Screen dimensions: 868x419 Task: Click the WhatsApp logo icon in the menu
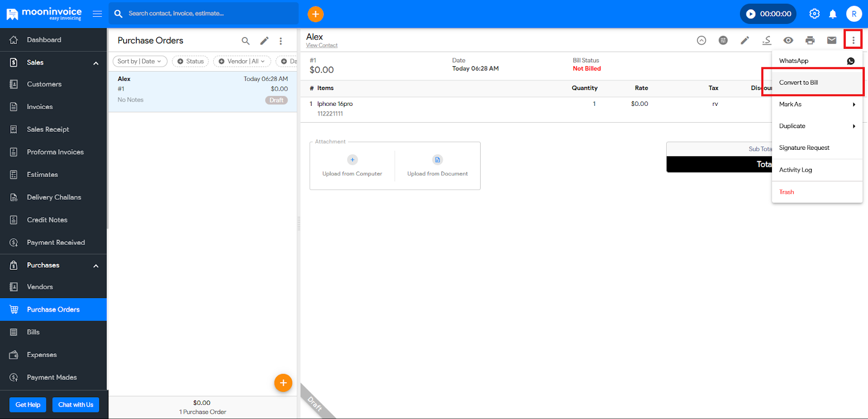851,61
